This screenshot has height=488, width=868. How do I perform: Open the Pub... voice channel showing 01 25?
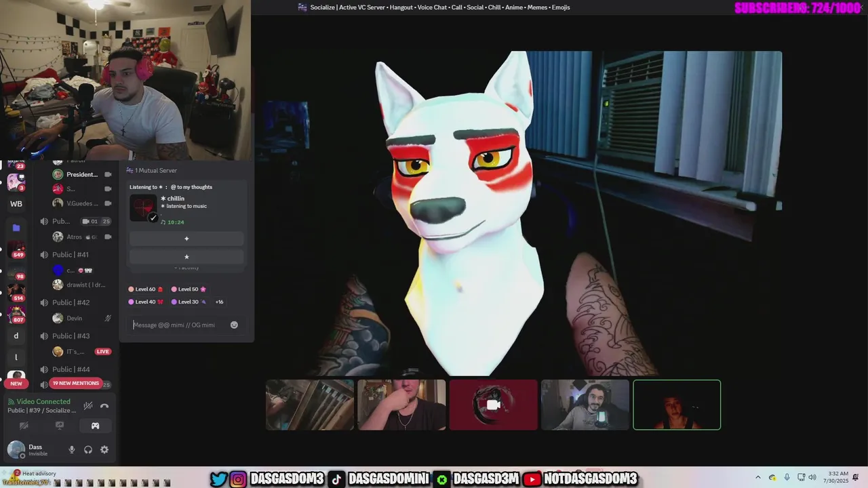coord(75,221)
